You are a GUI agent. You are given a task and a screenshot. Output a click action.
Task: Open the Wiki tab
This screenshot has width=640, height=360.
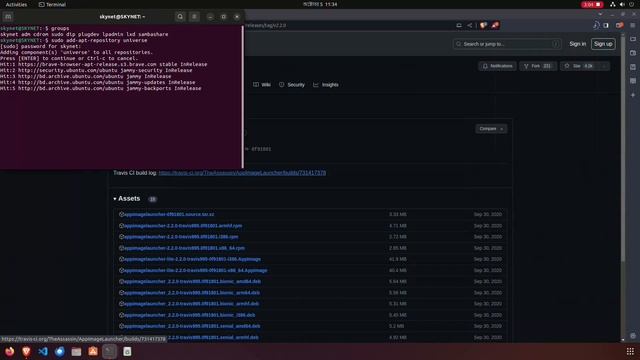pos(262,85)
